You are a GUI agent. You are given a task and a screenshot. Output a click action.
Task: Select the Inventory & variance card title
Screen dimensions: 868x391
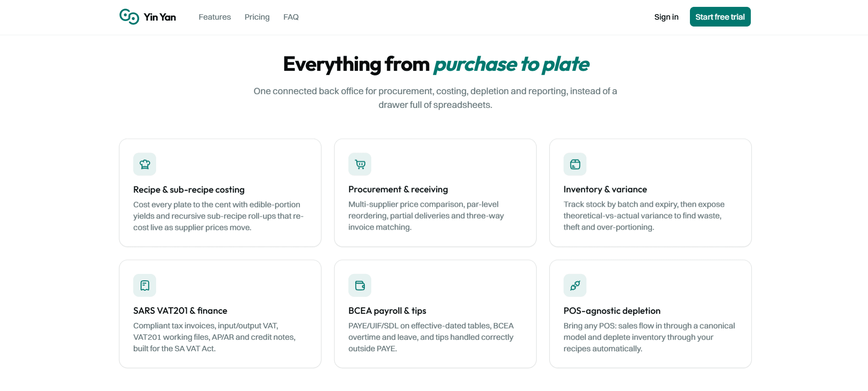(605, 189)
